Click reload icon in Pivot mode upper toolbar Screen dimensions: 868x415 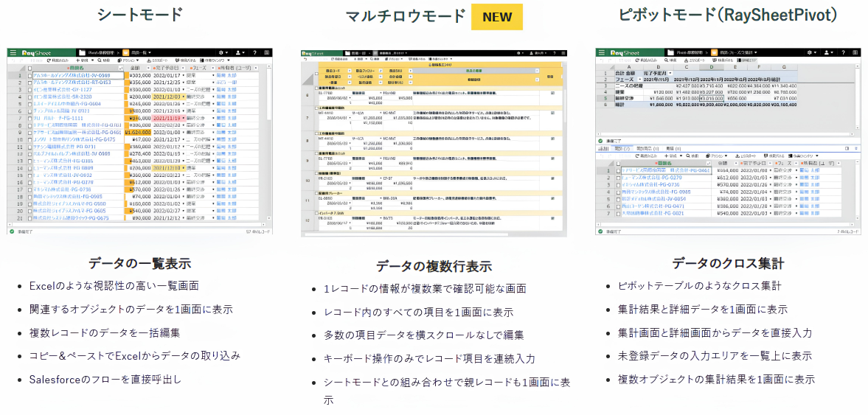tap(637, 60)
